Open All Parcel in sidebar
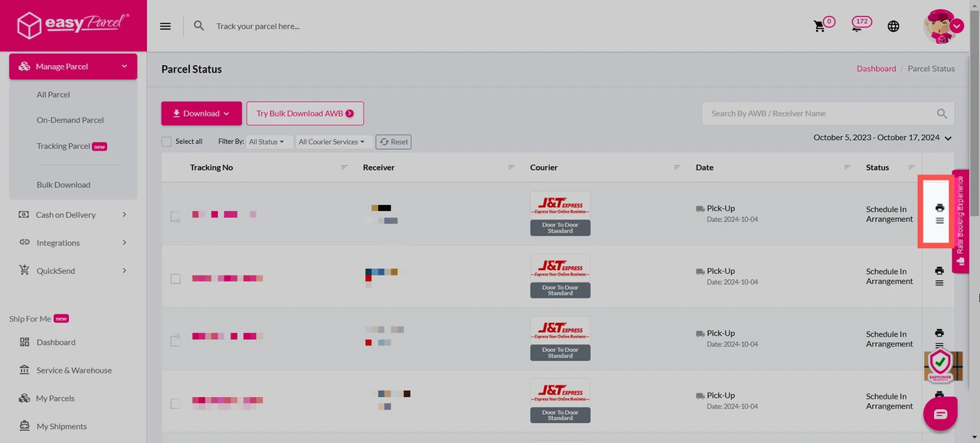The width and height of the screenshot is (980, 443). pyautogui.click(x=54, y=95)
